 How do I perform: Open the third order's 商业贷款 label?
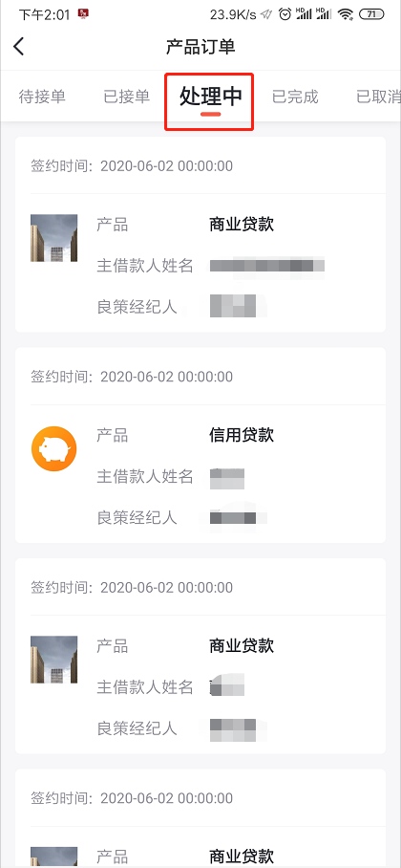(x=242, y=645)
